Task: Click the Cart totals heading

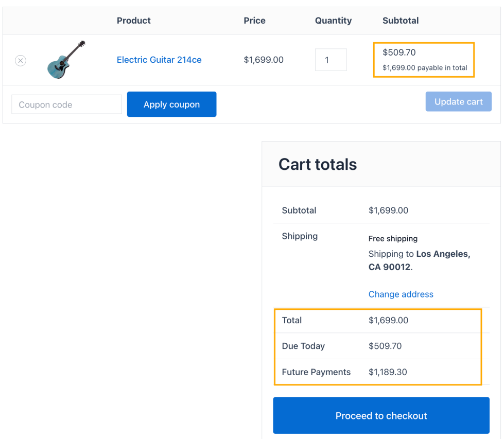Action: coord(318,165)
